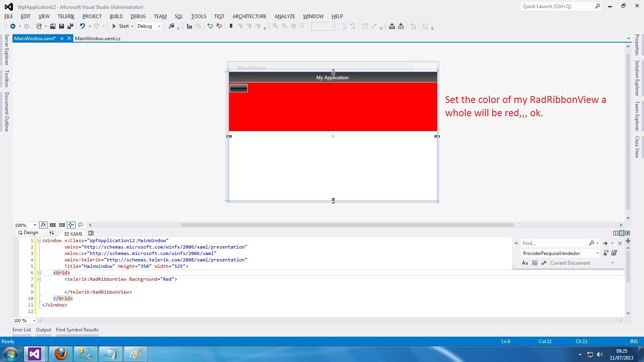
Task: Toggle the show snap grid button
Action: tap(53, 225)
